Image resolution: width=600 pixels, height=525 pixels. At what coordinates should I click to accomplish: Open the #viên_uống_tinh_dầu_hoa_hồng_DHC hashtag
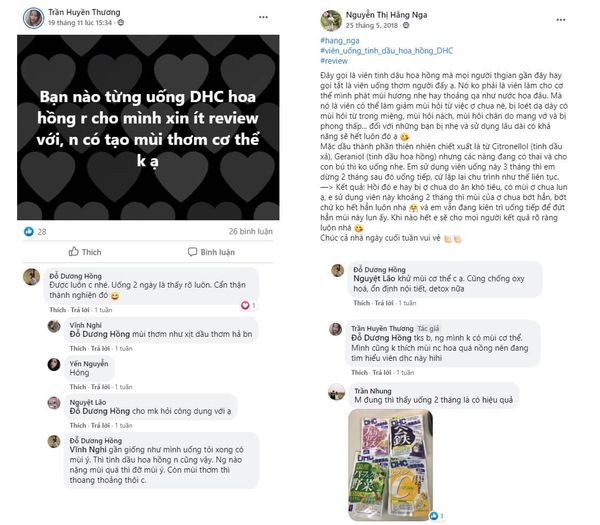pos(387,50)
